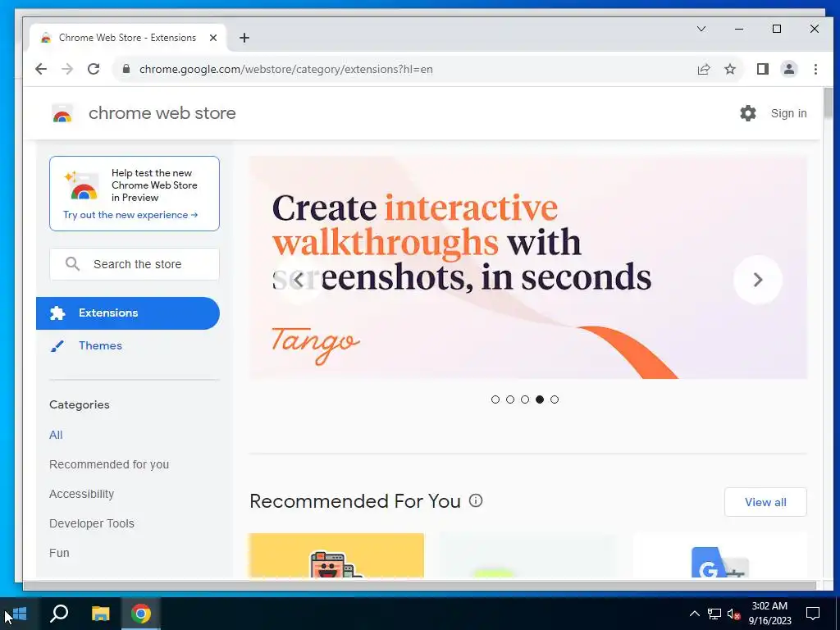Screen dimensions: 840x630
Task: Close the Chrome Web Store tab
Action: click(x=213, y=38)
